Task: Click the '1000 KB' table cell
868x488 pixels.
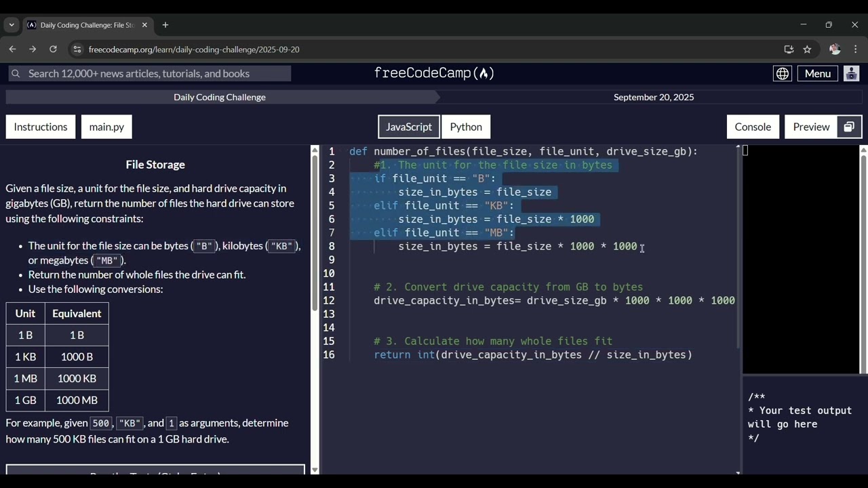Action: click(77, 378)
